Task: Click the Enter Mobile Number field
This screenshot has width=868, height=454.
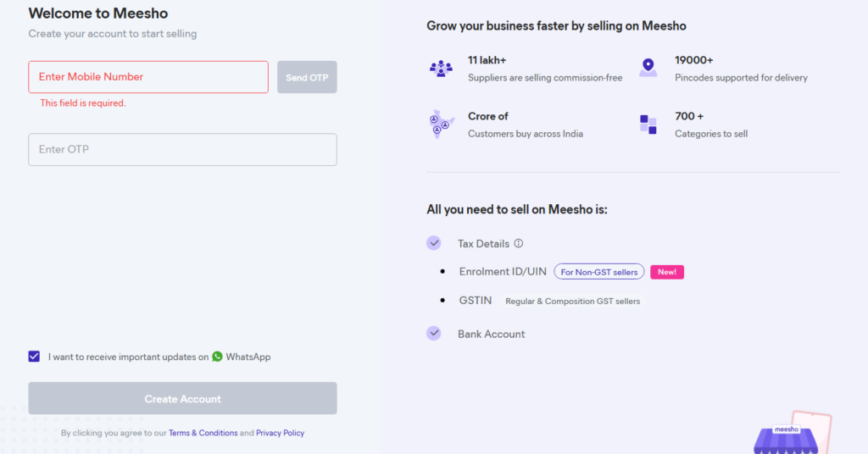Action: [x=148, y=77]
